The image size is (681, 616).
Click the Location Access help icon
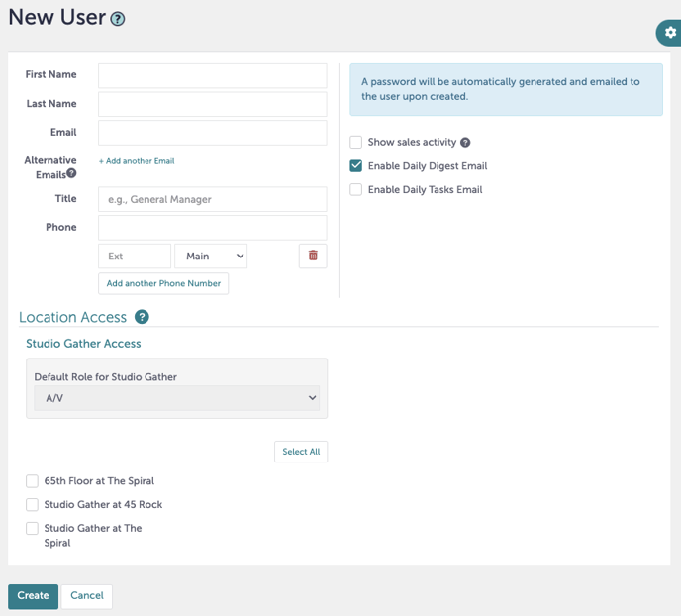(142, 317)
